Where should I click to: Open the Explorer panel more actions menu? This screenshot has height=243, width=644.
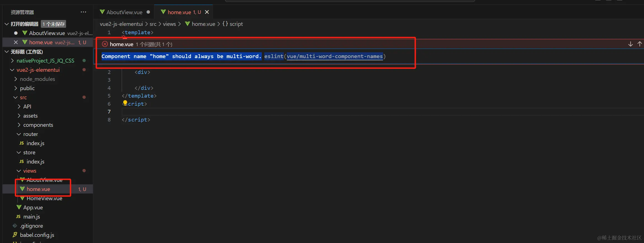tap(83, 12)
